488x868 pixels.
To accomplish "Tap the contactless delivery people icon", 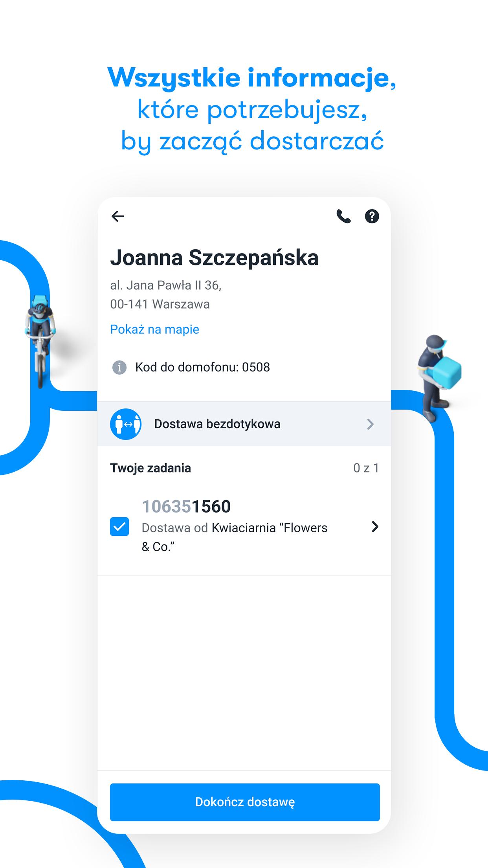I will click(126, 424).
